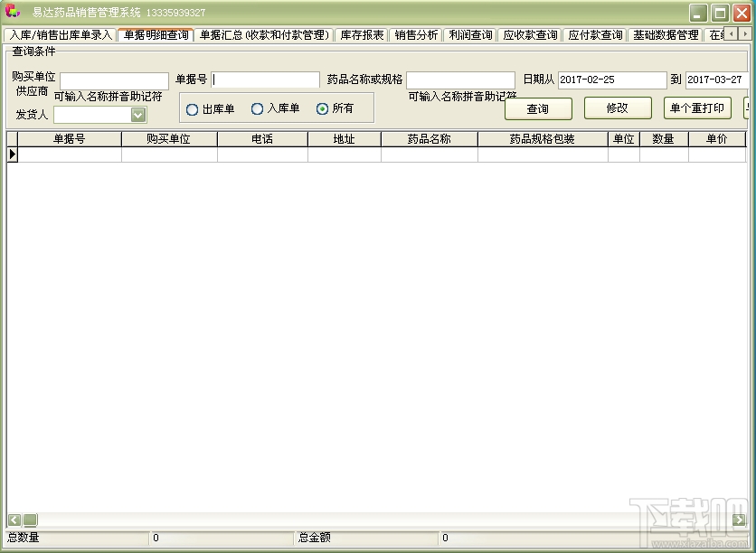Select the 所有 radio button

coord(321,109)
